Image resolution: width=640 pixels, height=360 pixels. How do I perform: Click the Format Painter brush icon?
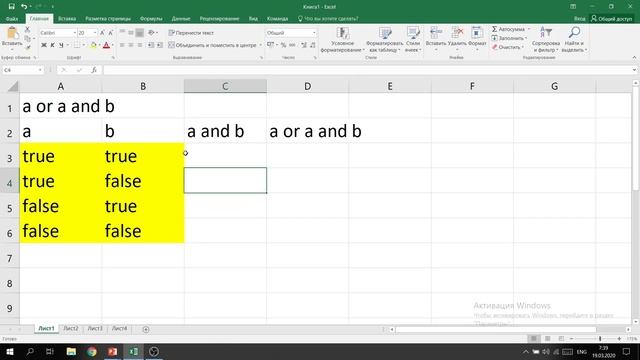point(27,47)
